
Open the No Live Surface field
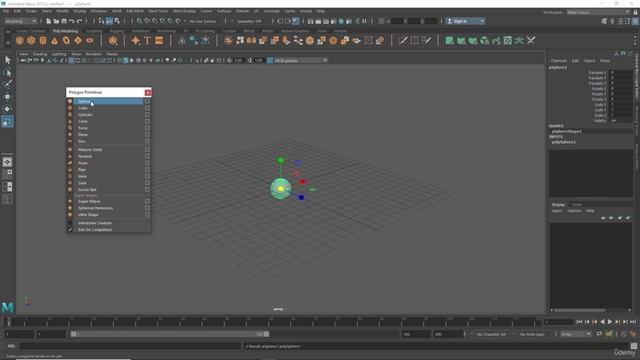point(203,21)
